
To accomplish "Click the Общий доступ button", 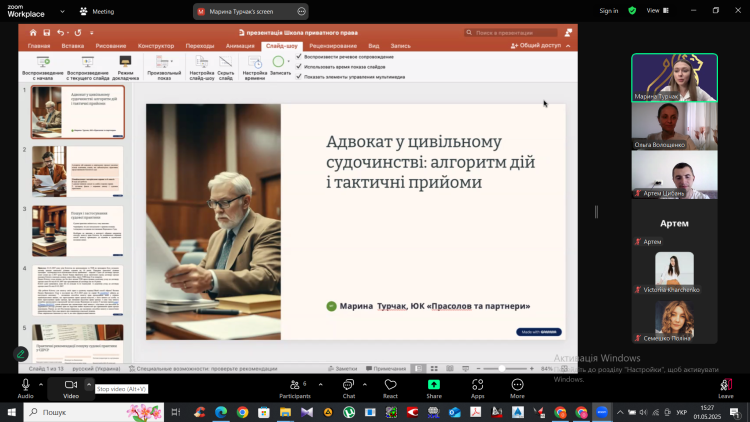I will click(x=540, y=46).
